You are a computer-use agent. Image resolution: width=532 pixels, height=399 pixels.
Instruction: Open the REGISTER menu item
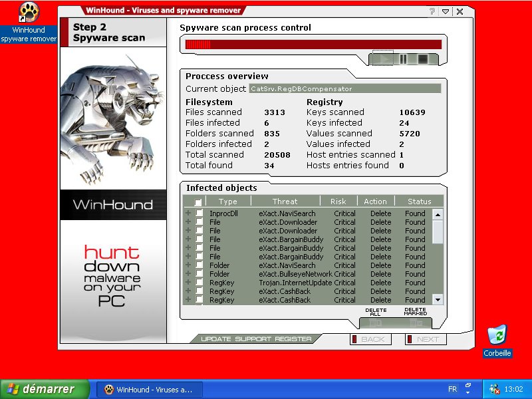293,339
